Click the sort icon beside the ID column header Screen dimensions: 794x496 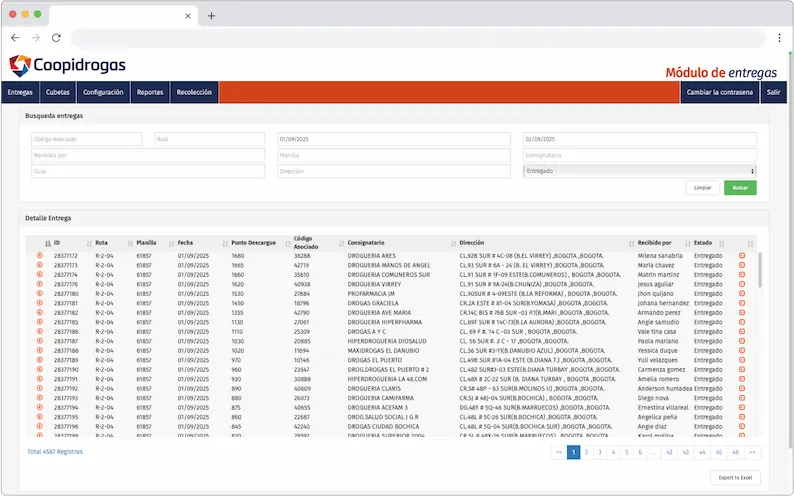tap(47, 243)
